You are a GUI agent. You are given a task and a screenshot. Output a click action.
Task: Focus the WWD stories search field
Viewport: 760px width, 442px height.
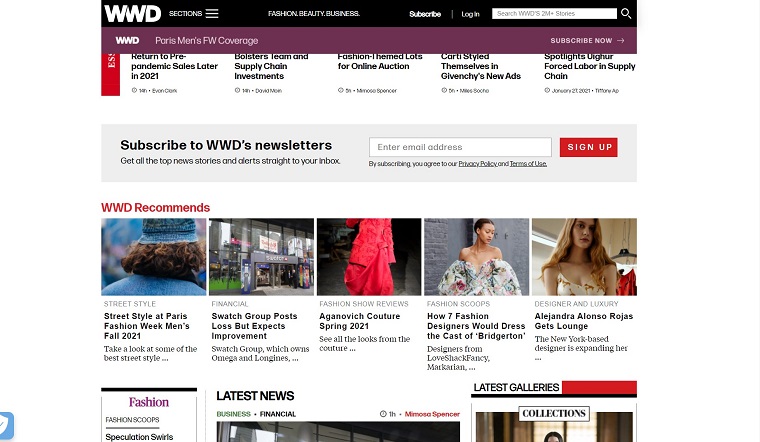point(555,14)
